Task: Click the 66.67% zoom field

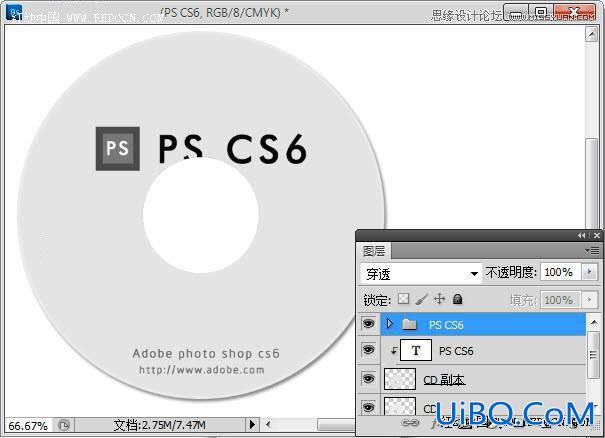Action: 28,426
